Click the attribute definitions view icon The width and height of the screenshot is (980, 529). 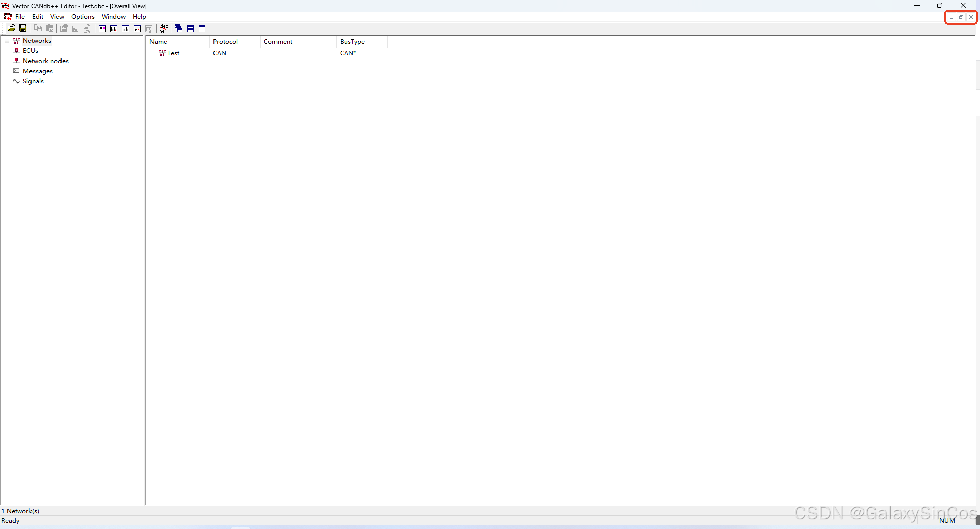coord(126,28)
